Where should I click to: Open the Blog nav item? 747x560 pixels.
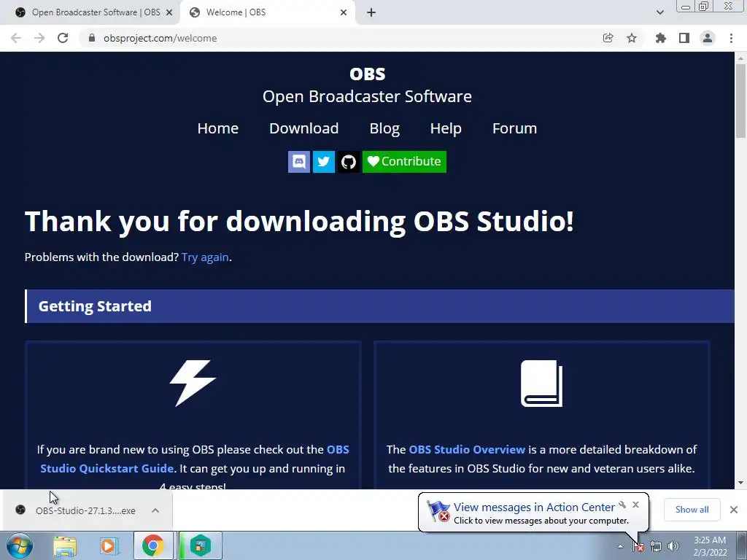click(x=384, y=128)
